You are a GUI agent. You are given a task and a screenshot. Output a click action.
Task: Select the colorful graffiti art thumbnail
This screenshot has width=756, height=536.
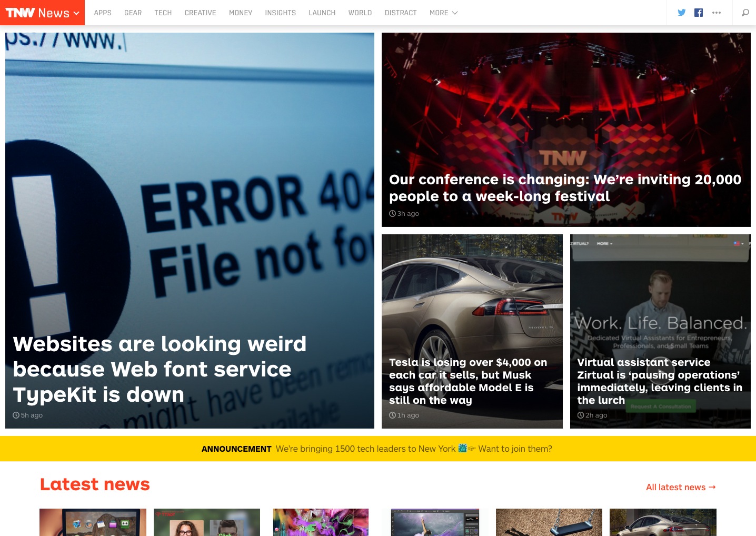click(321, 522)
